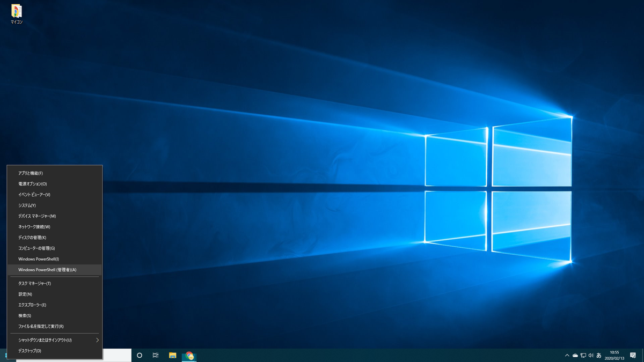Screen dimensions: 644x362
Task: Toggle Japanese IME あ indicator
Action: pyautogui.click(x=599, y=355)
